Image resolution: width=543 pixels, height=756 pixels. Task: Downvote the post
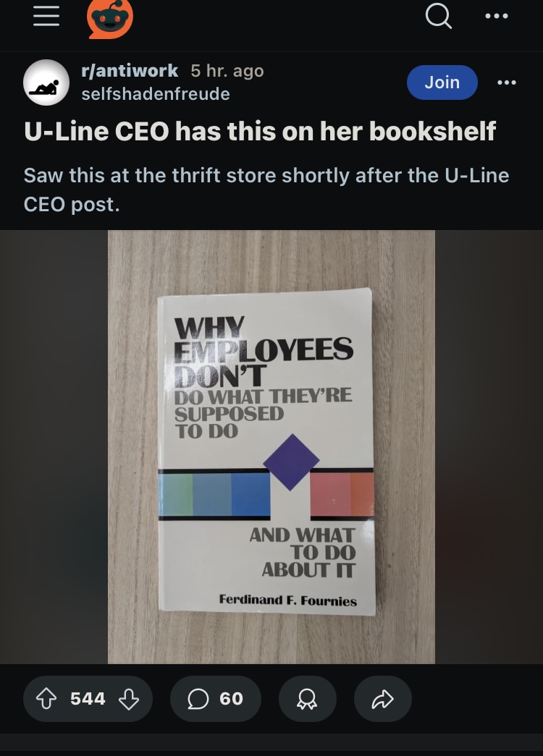point(129,699)
